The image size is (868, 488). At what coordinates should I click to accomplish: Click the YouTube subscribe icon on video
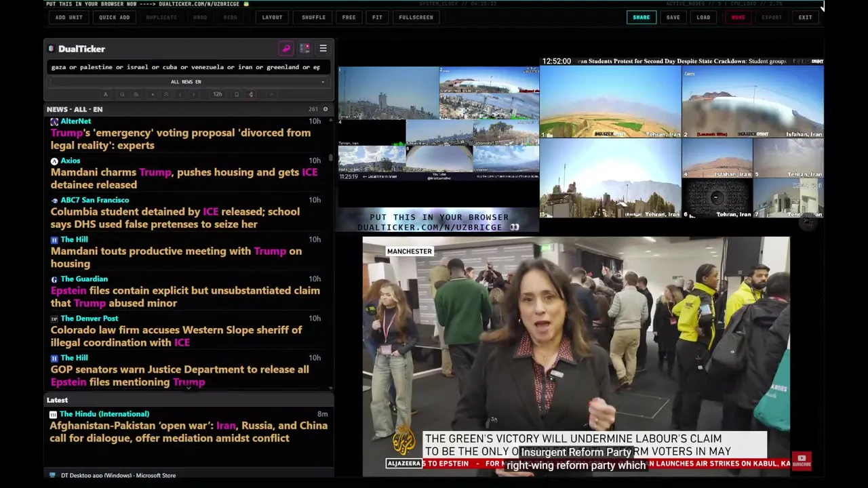pos(802,461)
